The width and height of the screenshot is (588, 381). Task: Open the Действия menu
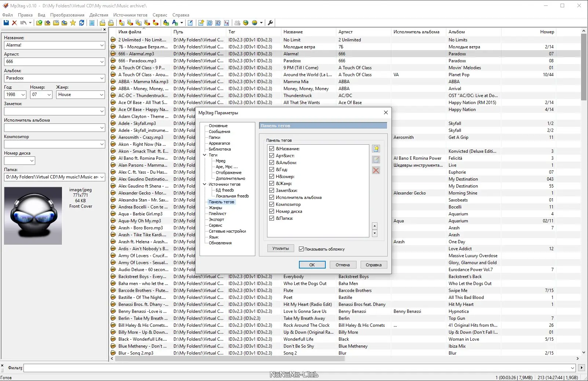pyautogui.click(x=99, y=15)
